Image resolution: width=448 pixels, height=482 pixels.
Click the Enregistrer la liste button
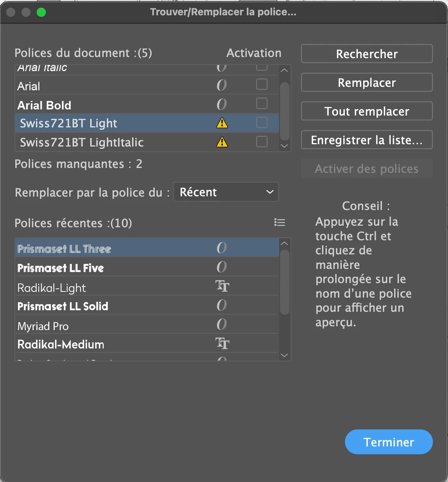367,140
